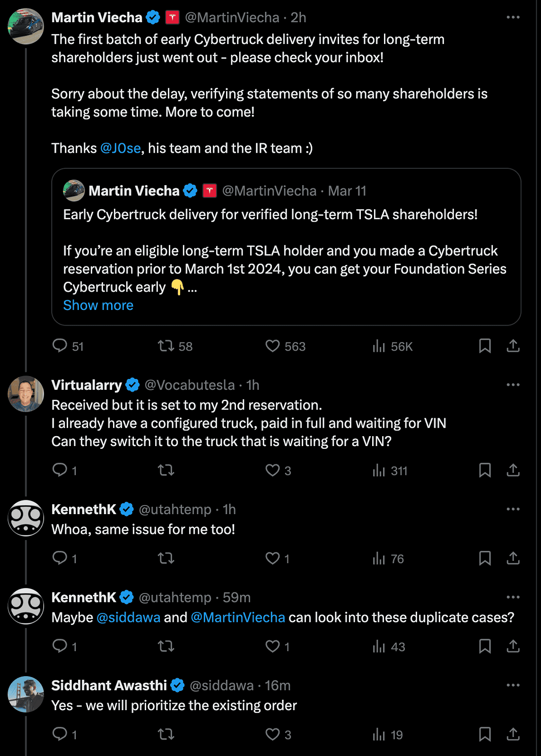Image resolution: width=541 pixels, height=756 pixels.
Task: Bookmark Martin Viecha's main tweet
Action: [485, 346]
